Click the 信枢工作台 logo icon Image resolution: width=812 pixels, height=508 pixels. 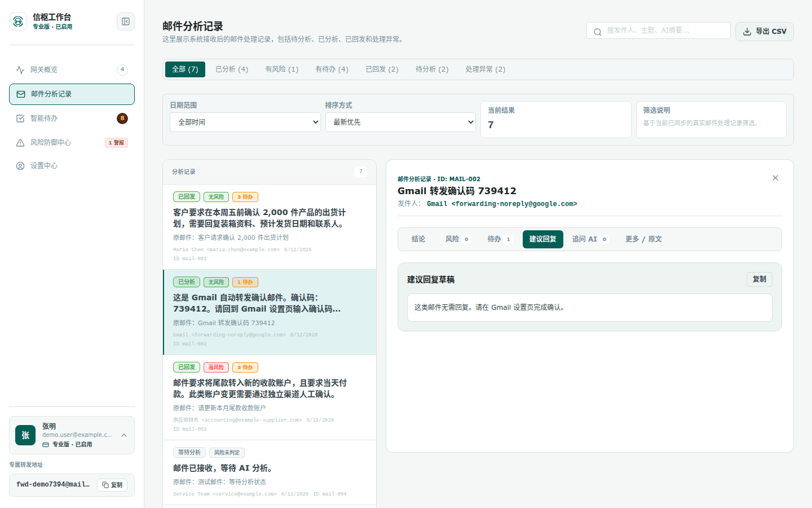click(18, 21)
